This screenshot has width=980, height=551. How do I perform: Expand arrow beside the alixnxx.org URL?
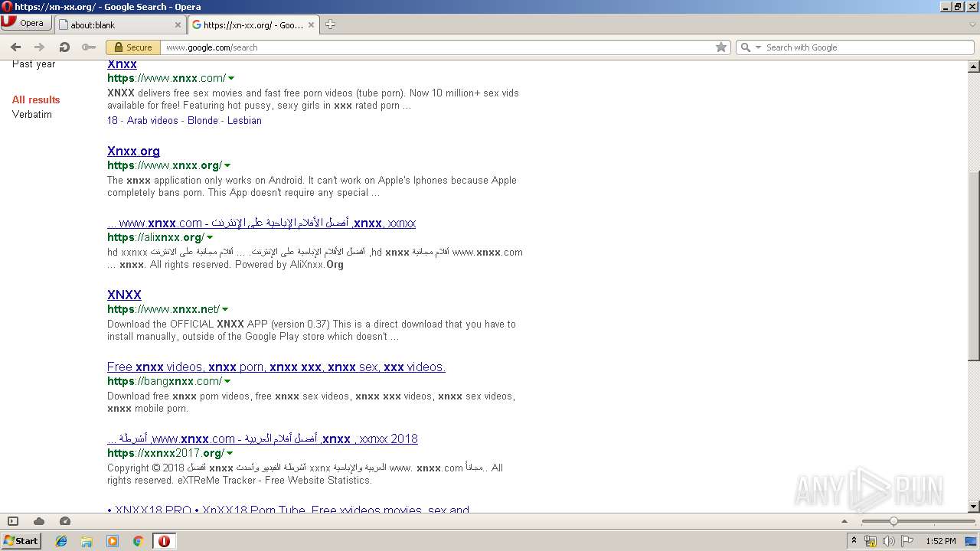click(x=210, y=238)
